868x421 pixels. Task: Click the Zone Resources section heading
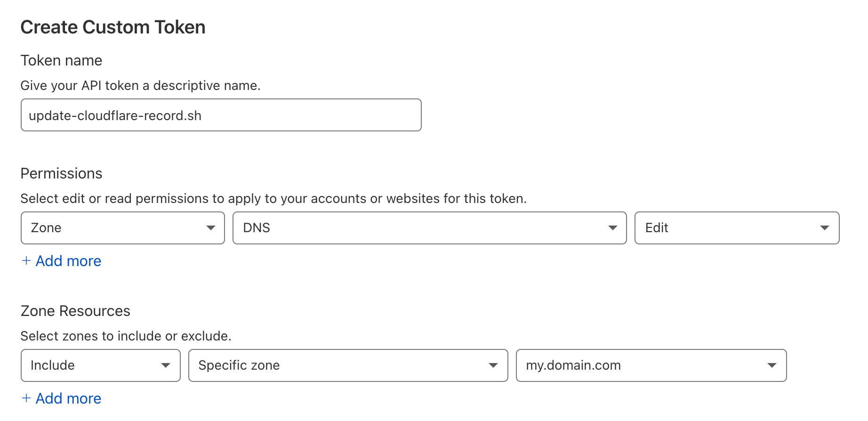click(x=75, y=311)
